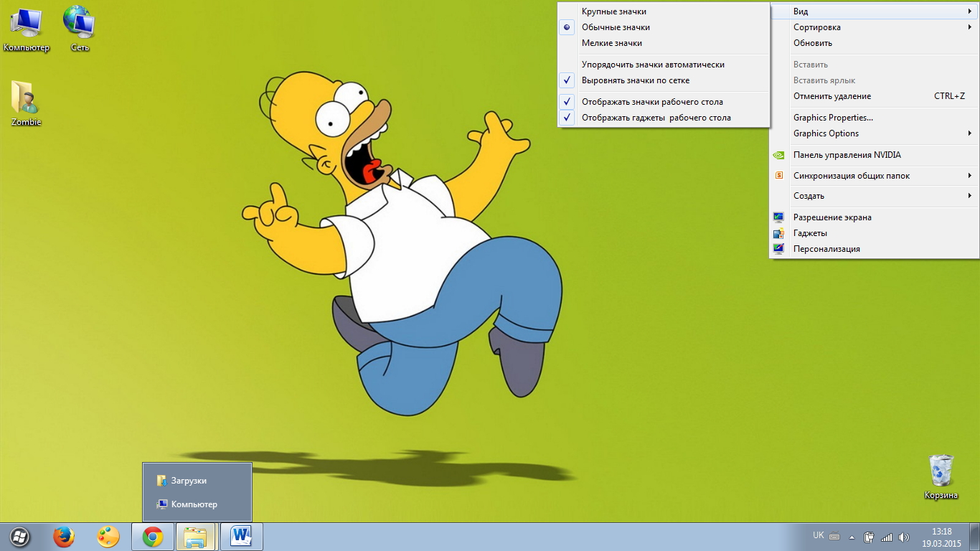Select the Корзина recycle bin icon
This screenshot has height=551, width=980.
coord(941,477)
